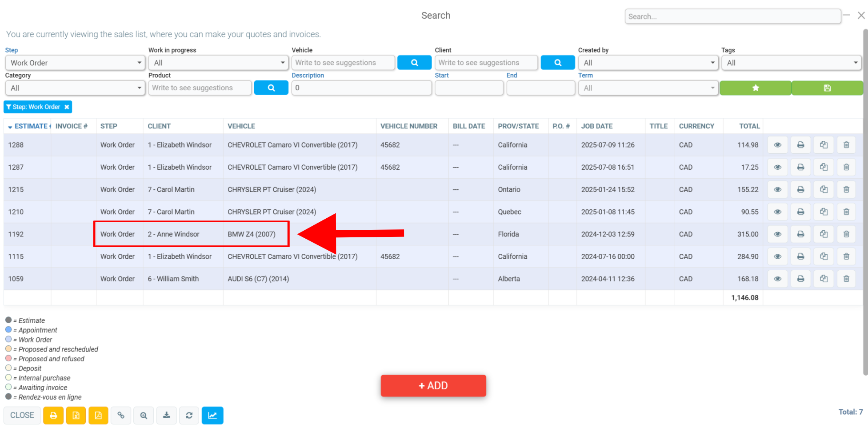Screen dimensions: 868x428
Task: Select the row with client Anne Windsor
Action: pos(433,234)
